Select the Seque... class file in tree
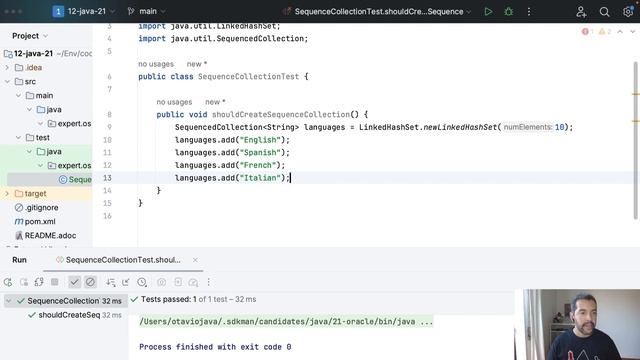This screenshot has height=360, width=640. (75, 180)
